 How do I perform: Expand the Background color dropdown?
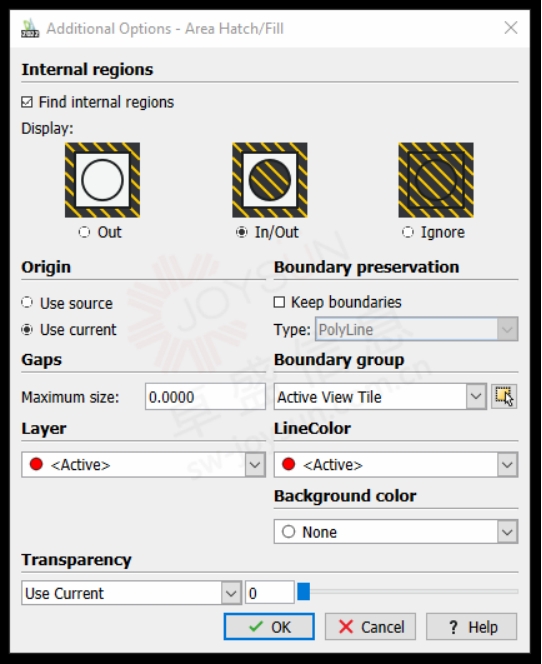[x=507, y=531]
